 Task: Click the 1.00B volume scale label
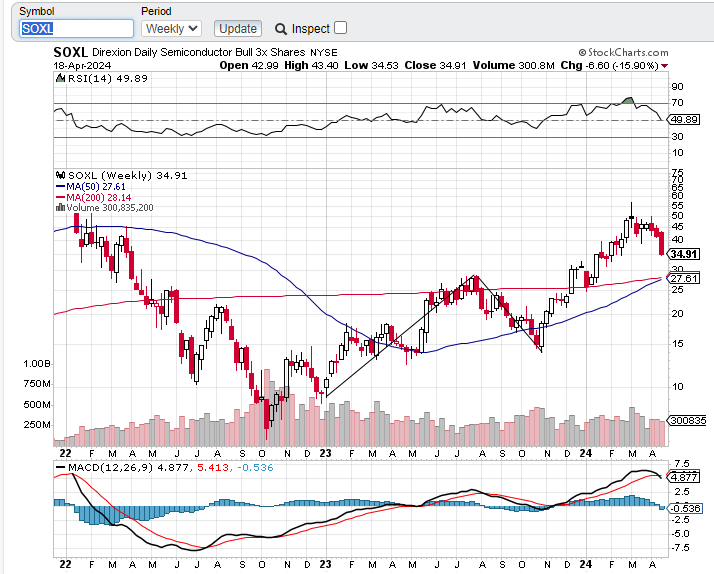click(x=37, y=364)
